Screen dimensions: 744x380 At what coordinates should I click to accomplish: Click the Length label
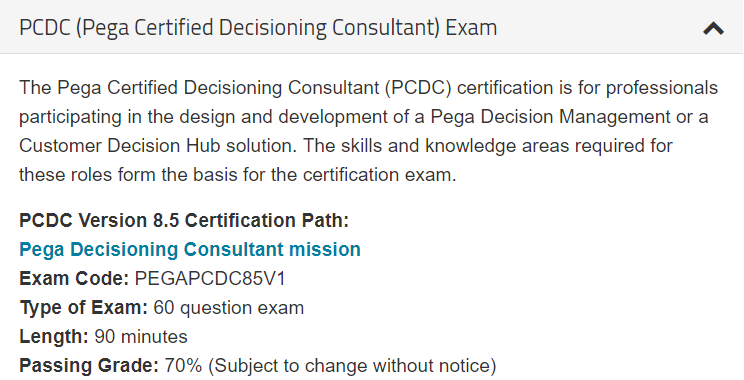[x=54, y=337]
